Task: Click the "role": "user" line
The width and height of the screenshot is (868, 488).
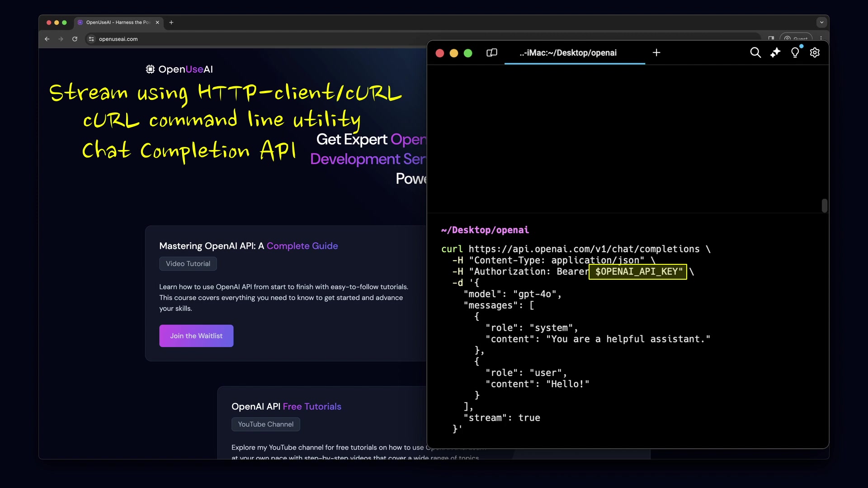Action: click(x=526, y=373)
